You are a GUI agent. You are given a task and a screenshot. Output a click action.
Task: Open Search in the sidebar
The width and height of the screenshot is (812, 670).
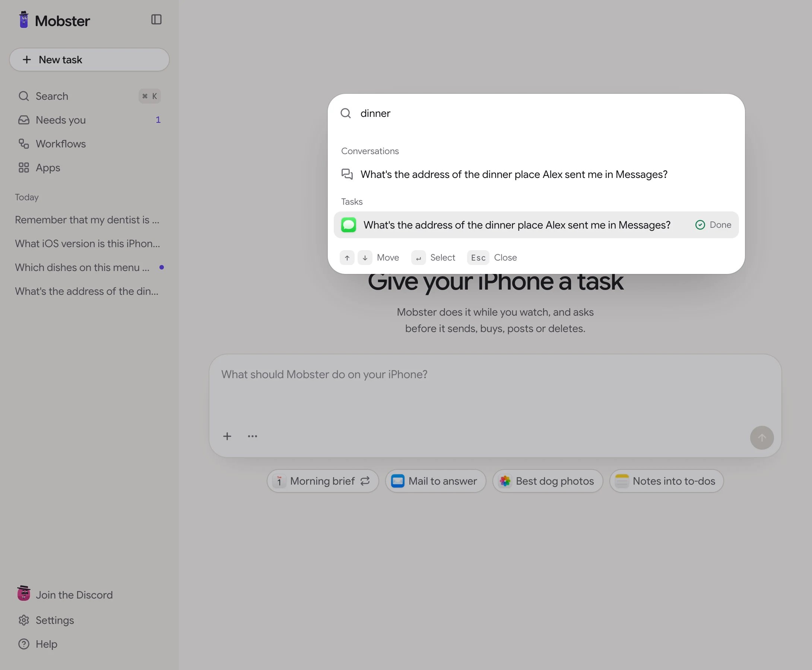click(x=89, y=96)
